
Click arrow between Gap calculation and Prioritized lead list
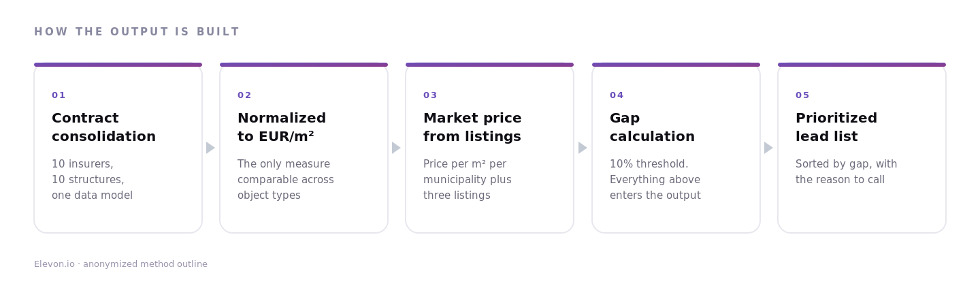tap(768, 148)
